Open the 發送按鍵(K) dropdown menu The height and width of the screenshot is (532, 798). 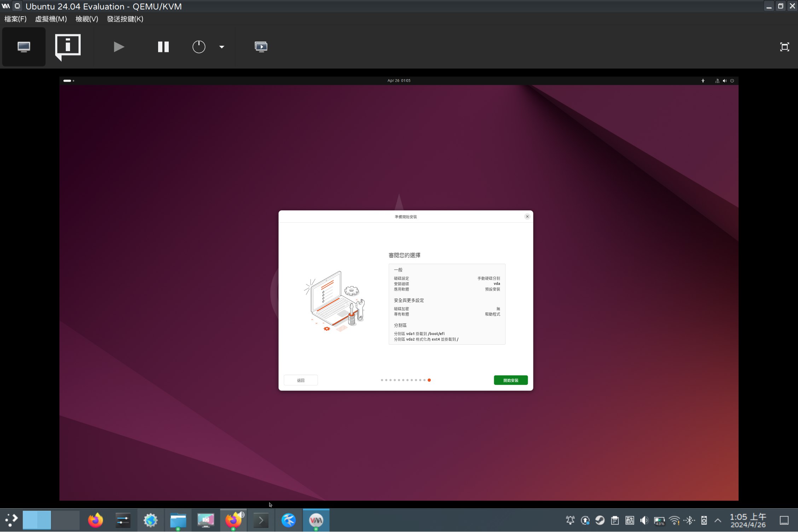[125, 19]
